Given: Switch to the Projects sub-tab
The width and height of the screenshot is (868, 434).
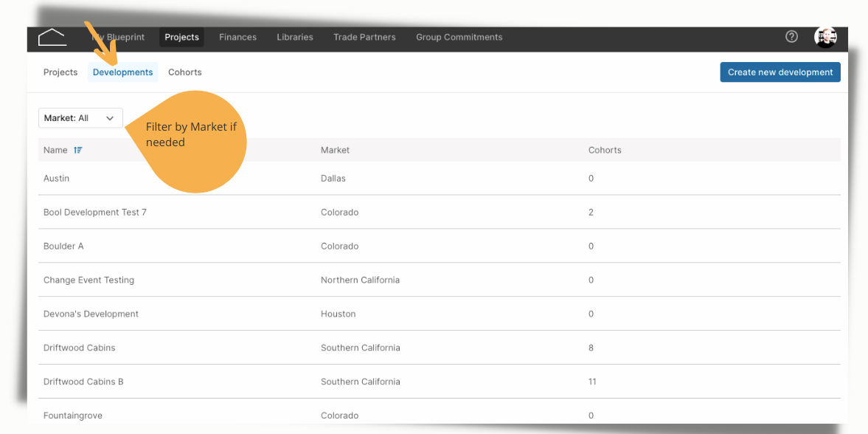Looking at the screenshot, I should coord(60,72).
